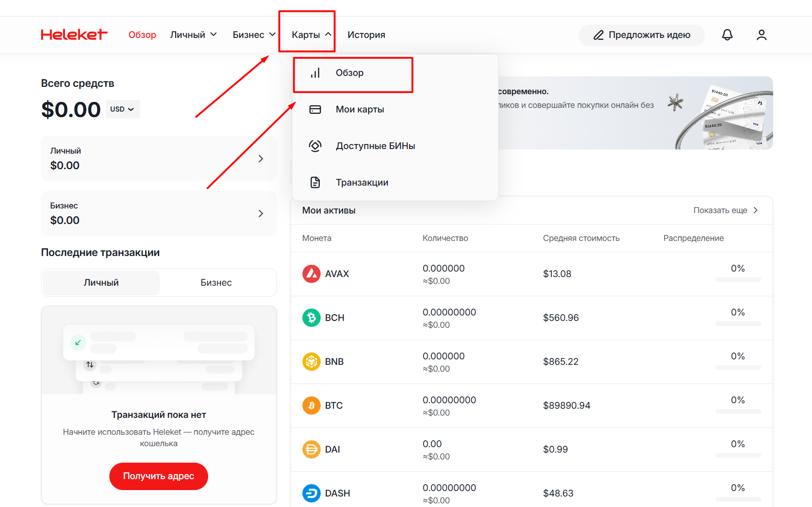Expand the Бизнес navigation dropdown
Viewport: 812px width, 507px height.
pyautogui.click(x=254, y=35)
